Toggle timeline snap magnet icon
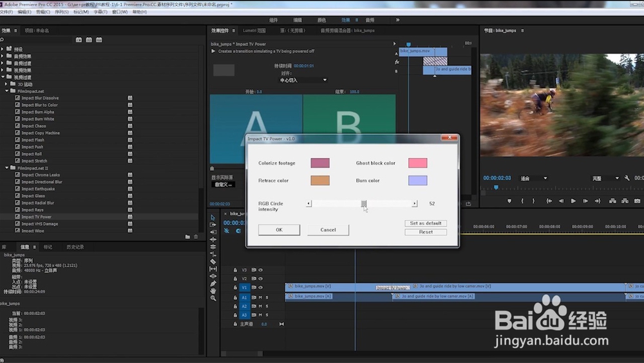644x363 pixels. (x=238, y=231)
